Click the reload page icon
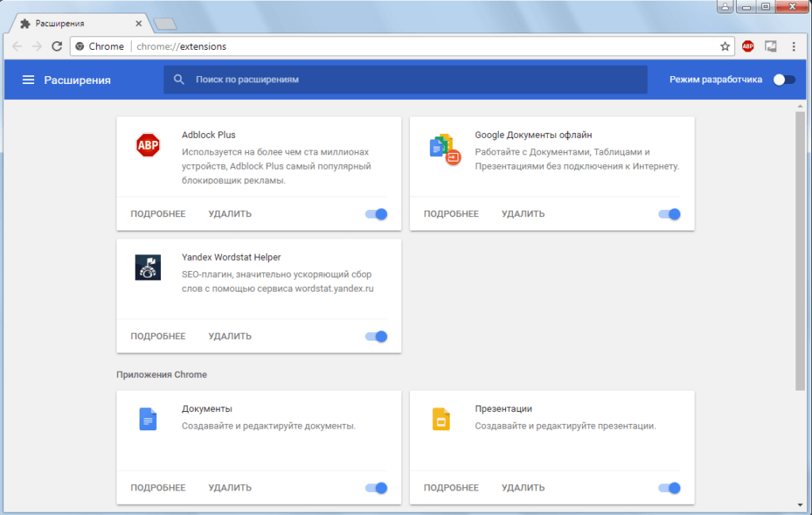This screenshot has width=812, height=515. pyautogui.click(x=57, y=47)
